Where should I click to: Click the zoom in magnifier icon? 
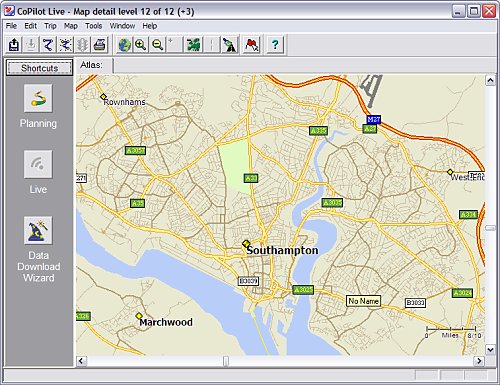point(141,44)
